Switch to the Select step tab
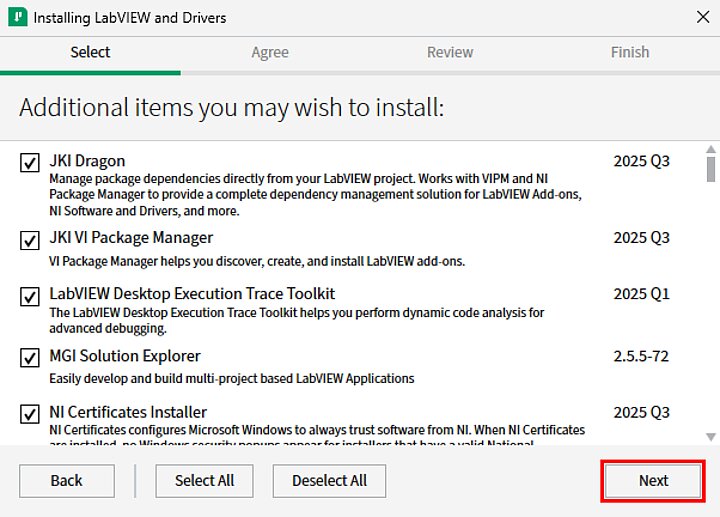This screenshot has height=517, width=720. click(90, 52)
